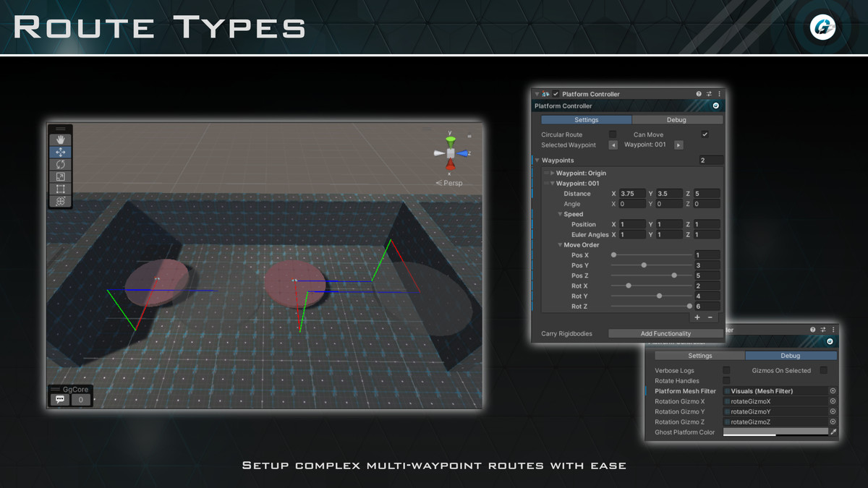Enable the Gizmos On Selected checkbox

click(823, 371)
